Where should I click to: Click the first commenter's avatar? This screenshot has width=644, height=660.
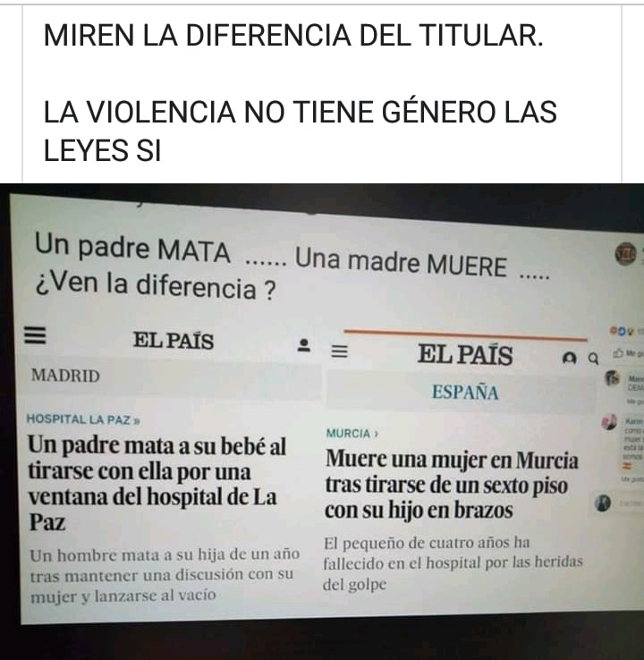tap(613, 377)
